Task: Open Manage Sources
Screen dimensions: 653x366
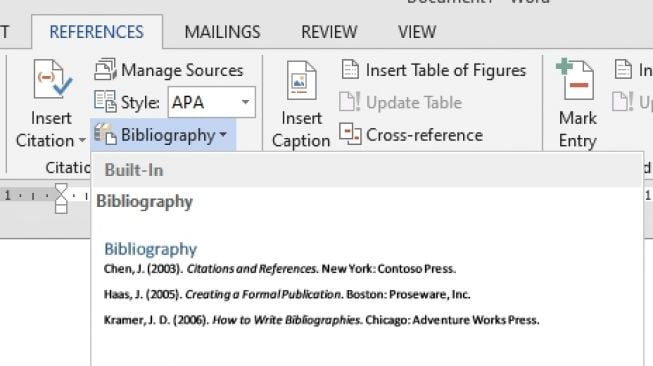Action: [x=182, y=70]
